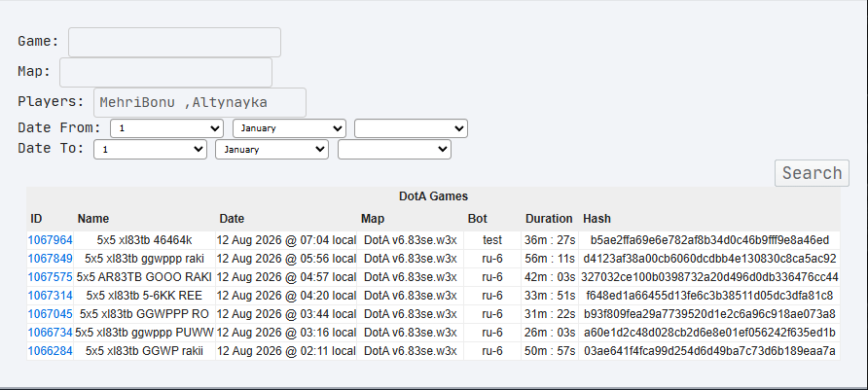Select game name '5x5 xl83tb 5-6KK REE'
Screen dimensions: 868x390
click(x=144, y=296)
